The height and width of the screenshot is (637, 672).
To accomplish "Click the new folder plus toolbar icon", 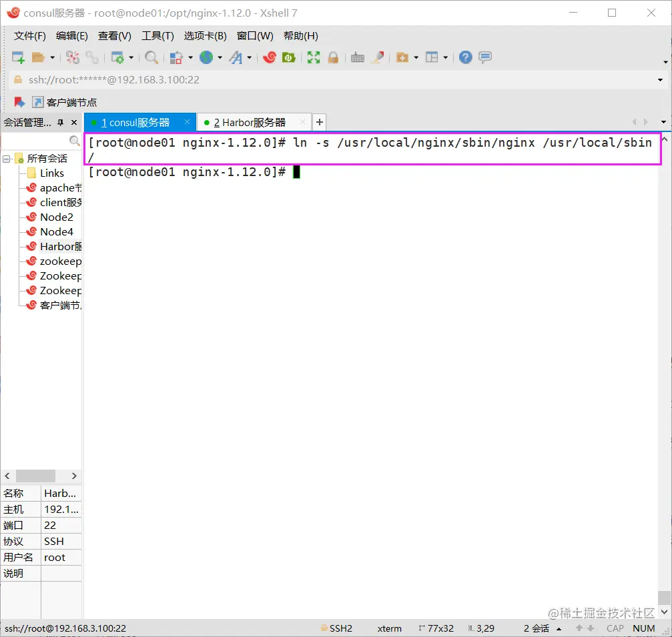I will point(402,57).
